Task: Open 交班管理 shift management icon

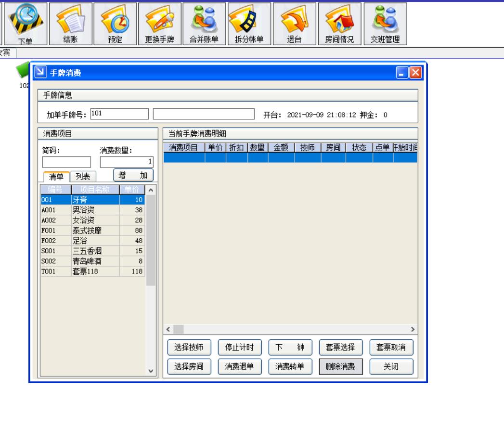Action: point(385,23)
